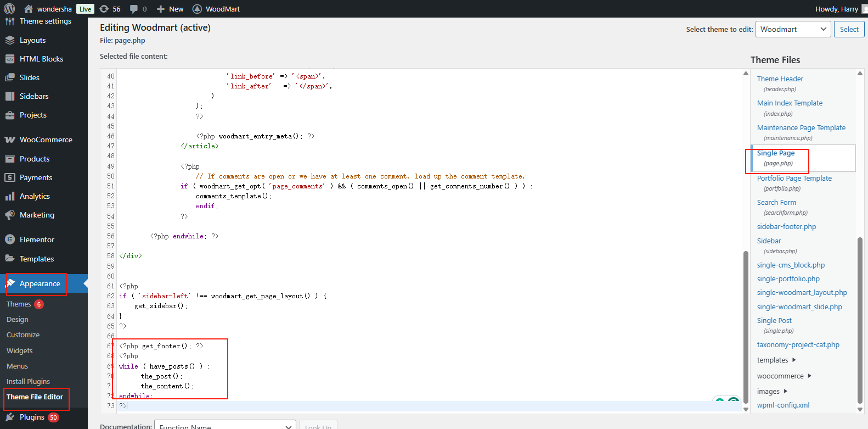Open the updates icon showing 56
This screenshot has width=868, height=429.
click(x=104, y=9)
